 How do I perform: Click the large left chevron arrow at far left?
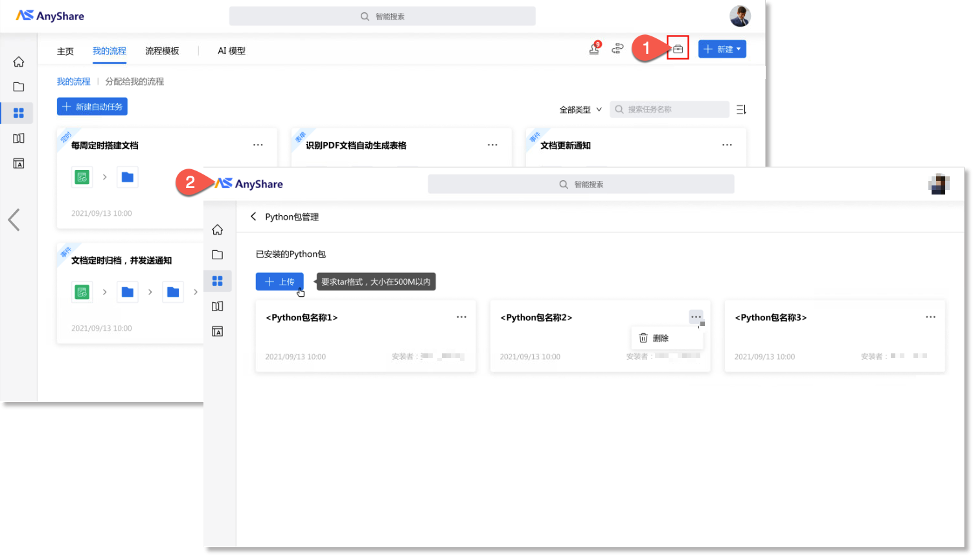tap(14, 219)
